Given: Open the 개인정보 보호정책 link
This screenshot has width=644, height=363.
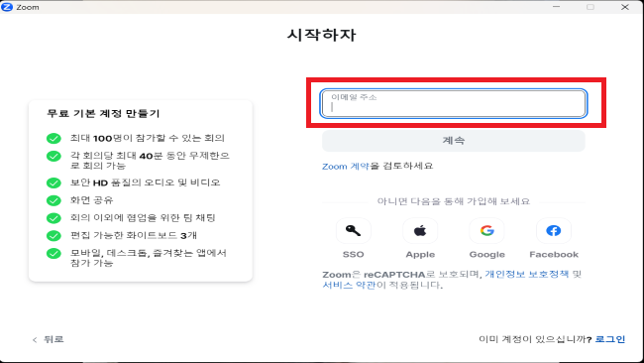Looking at the screenshot, I should [526, 274].
